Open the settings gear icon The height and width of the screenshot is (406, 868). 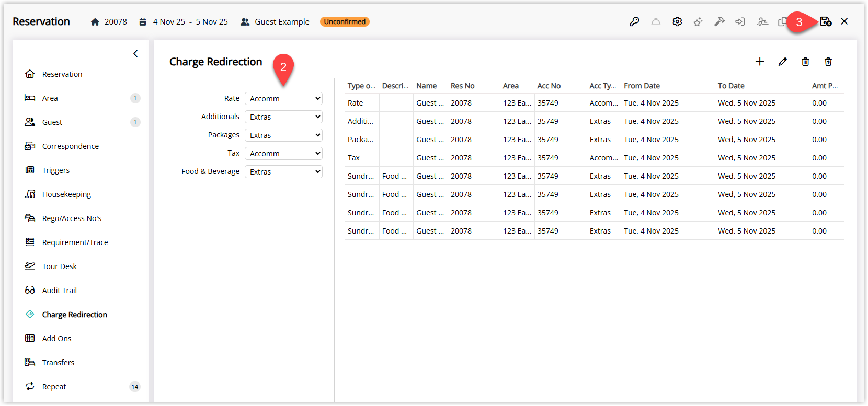click(677, 21)
